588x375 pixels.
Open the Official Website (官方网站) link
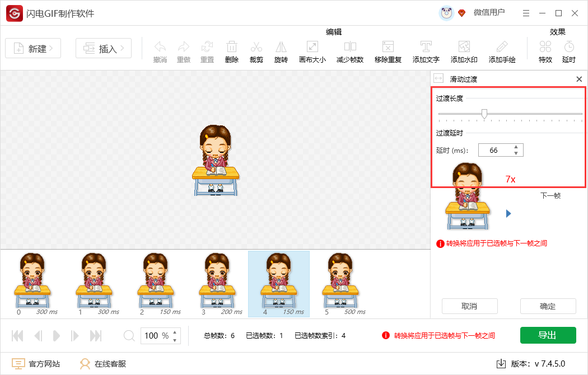pos(36,364)
